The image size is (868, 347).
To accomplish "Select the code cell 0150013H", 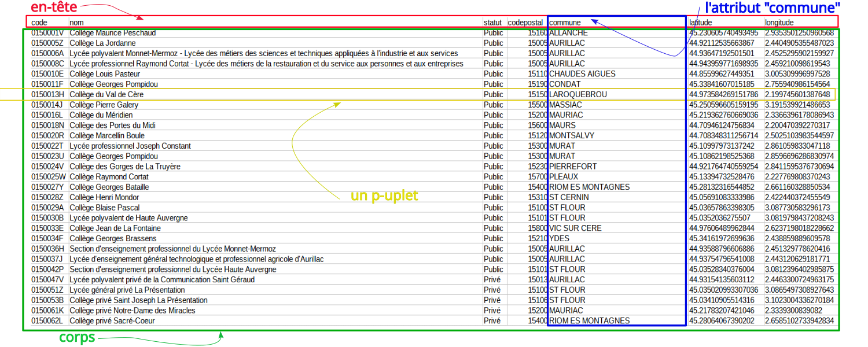I will click(47, 94).
